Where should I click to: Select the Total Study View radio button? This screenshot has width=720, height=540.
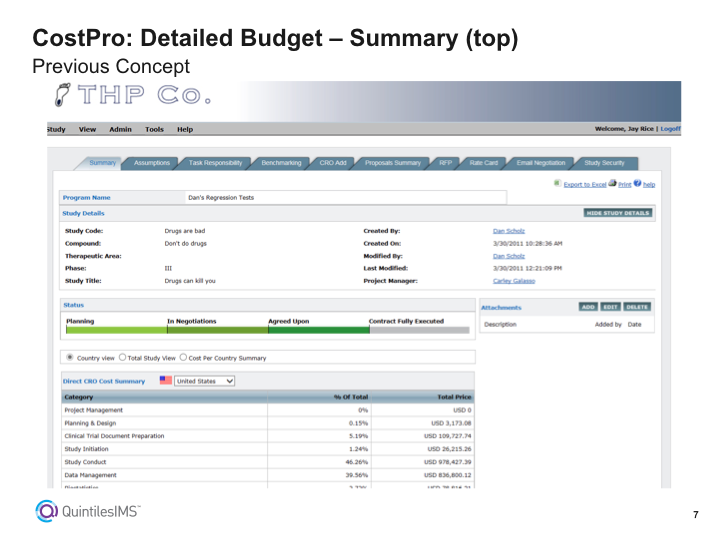click(x=122, y=357)
